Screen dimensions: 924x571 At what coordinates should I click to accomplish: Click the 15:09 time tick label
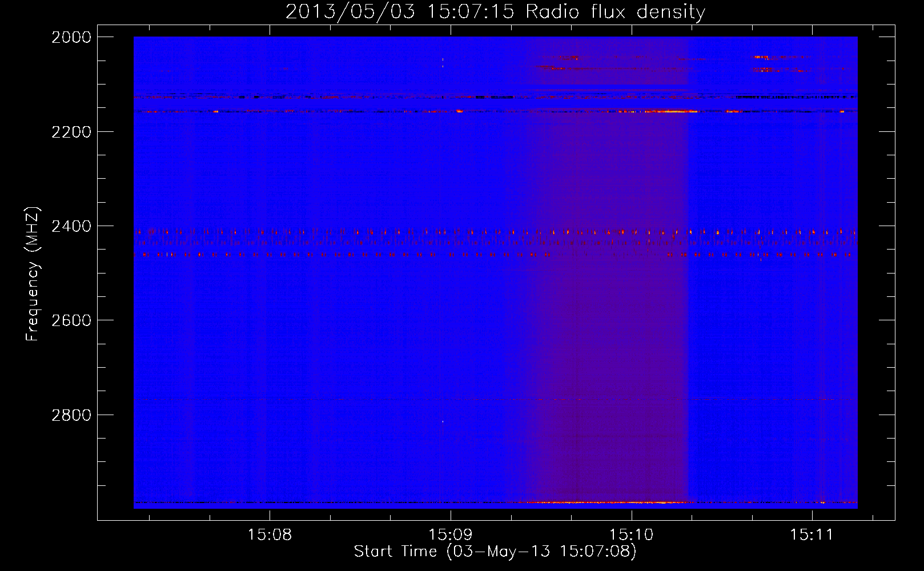(x=451, y=535)
